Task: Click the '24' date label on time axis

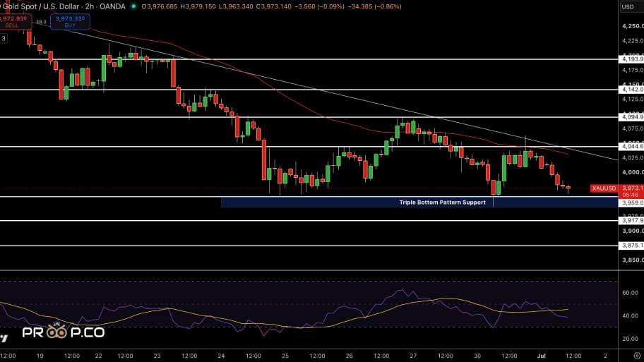Action: [221, 356]
